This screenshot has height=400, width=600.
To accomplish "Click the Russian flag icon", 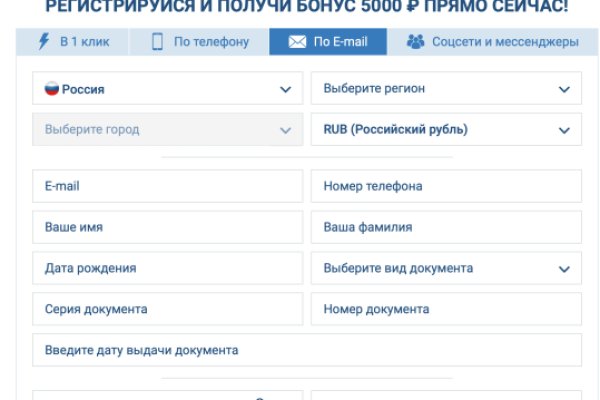I will point(51,89).
